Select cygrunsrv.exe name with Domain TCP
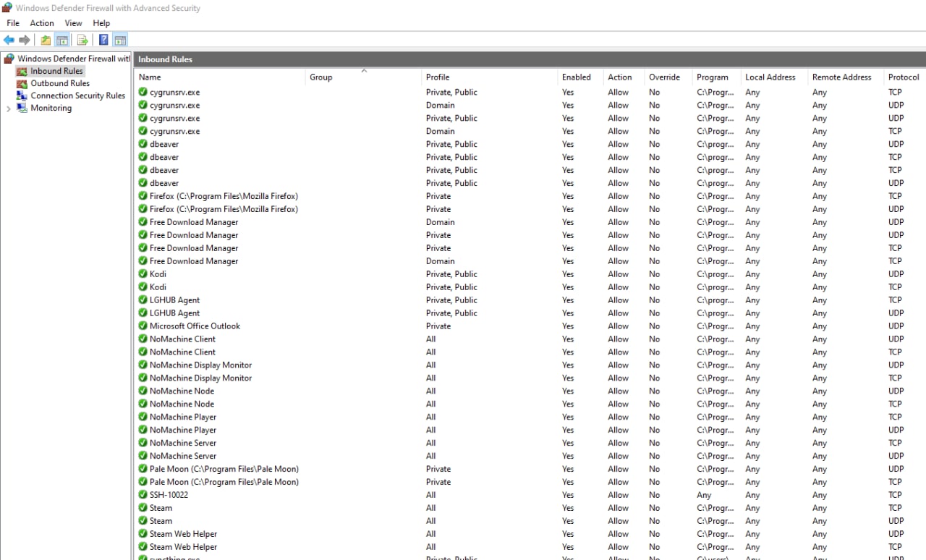This screenshot has width=926, height=560. pyautogui.click(x=174, y=131)
